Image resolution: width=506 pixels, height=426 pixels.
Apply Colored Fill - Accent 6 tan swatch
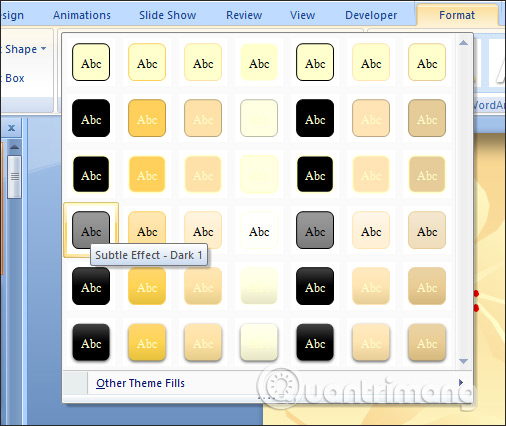(427, 118)
